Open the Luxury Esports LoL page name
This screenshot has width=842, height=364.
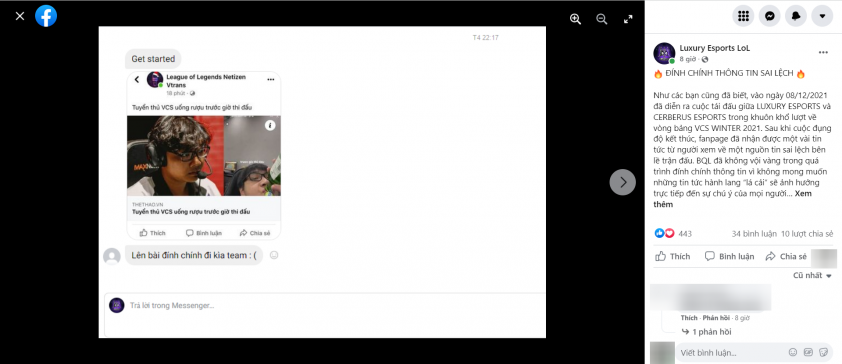[715, 48]
